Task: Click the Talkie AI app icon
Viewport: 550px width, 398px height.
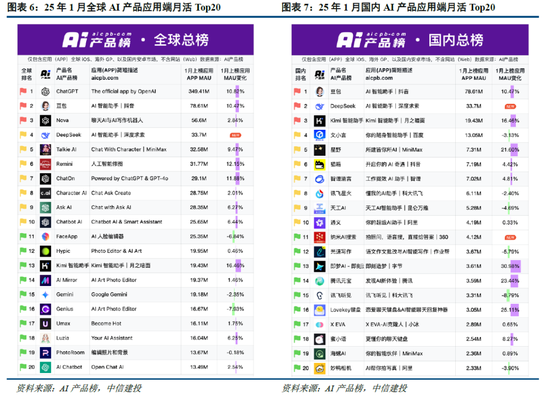Action: point(45,149)
